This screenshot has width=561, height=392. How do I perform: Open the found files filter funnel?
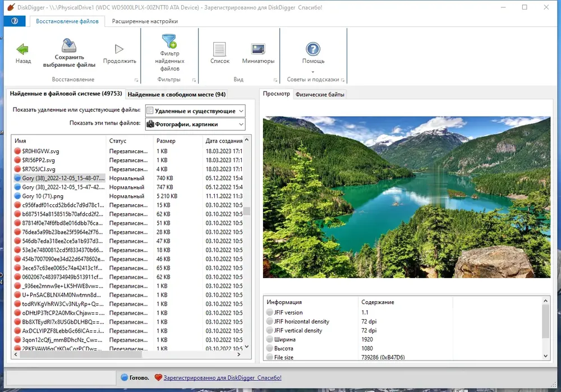click(x=169, y=41)
